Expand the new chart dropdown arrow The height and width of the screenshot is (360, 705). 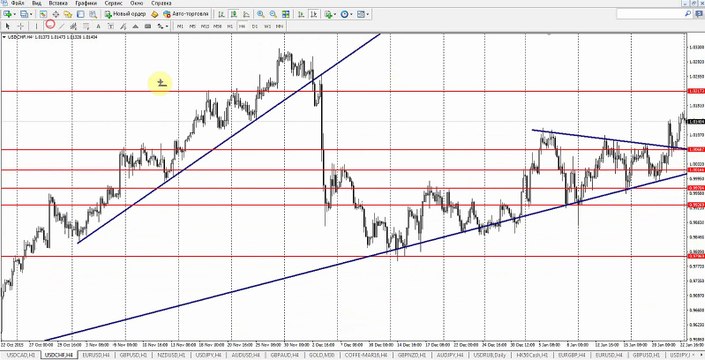point(15,14)
